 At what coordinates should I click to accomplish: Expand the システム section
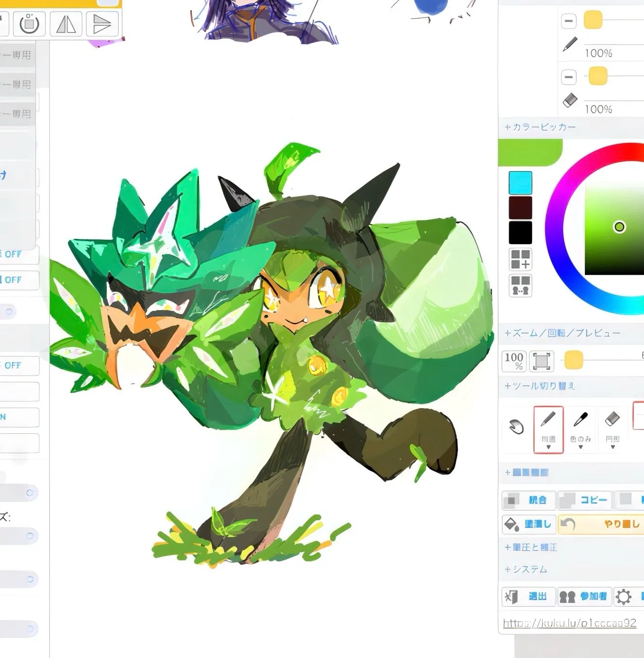[x=526, y=569]
